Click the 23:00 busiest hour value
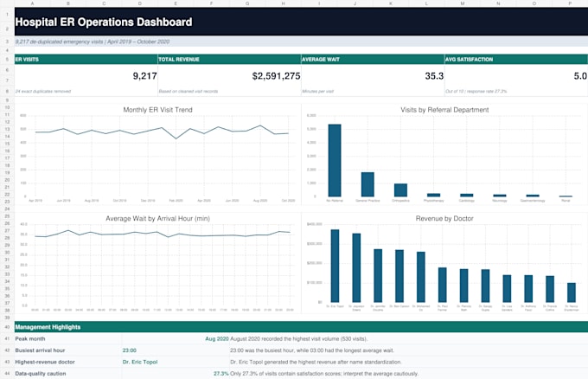The image size is (588, 379). pos(130,350)
